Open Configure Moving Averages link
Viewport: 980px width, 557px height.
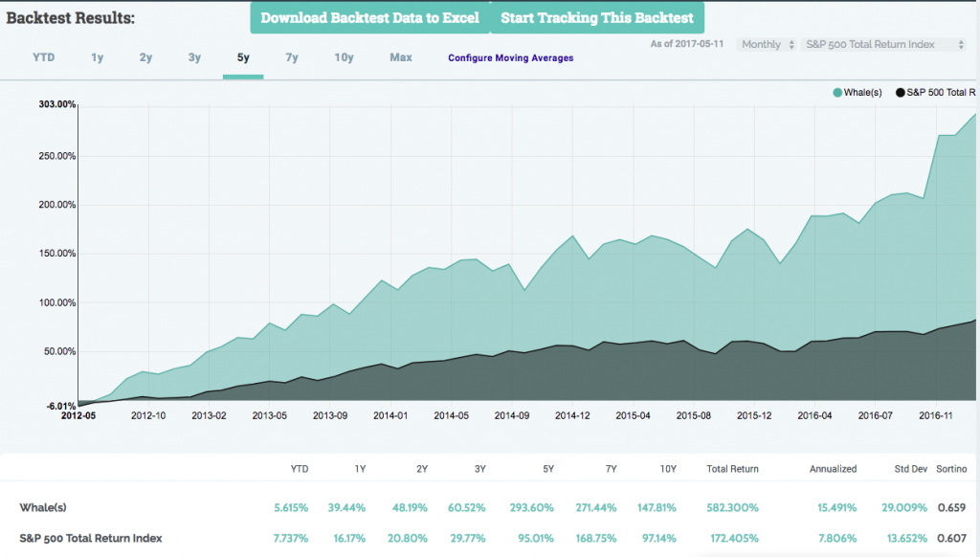[510, 58]
